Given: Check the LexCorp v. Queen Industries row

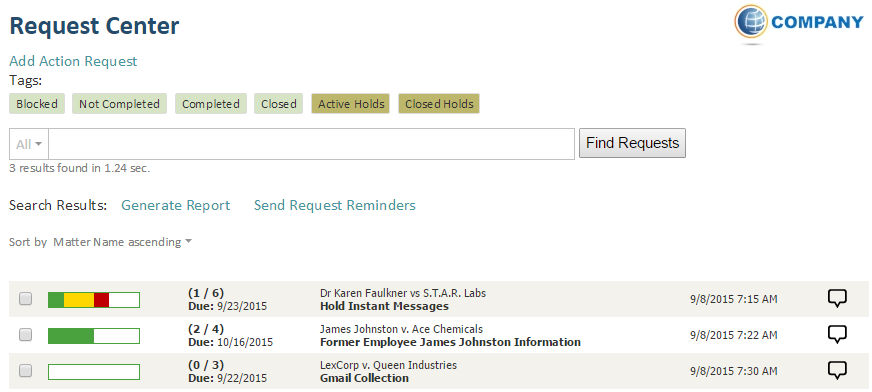Looking at the screenshot, I should pos(26,371).
